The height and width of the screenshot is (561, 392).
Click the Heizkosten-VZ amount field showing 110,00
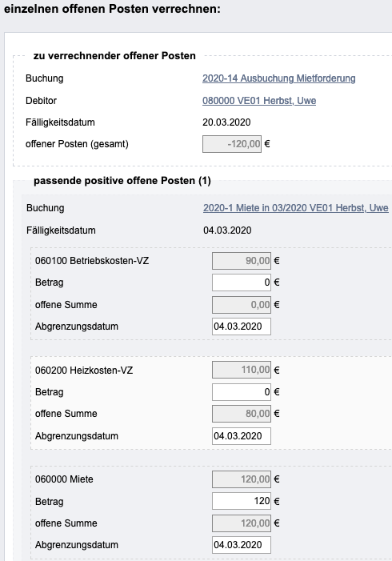point(242,370)
